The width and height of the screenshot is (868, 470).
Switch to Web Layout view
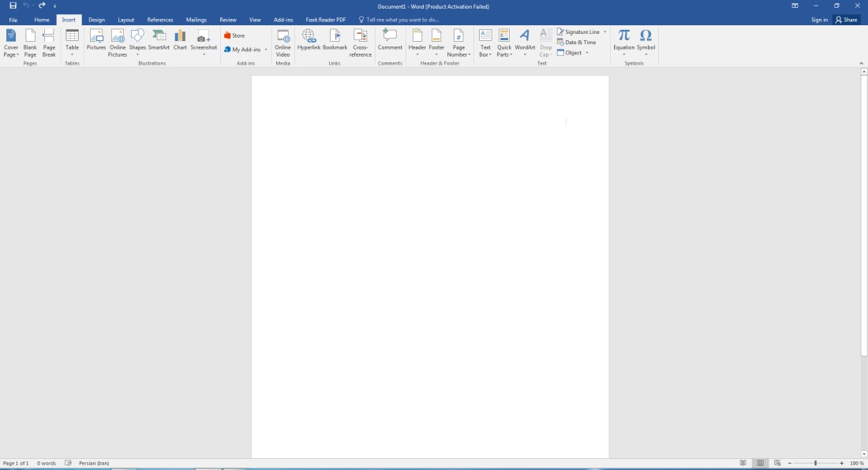point(777,464)
